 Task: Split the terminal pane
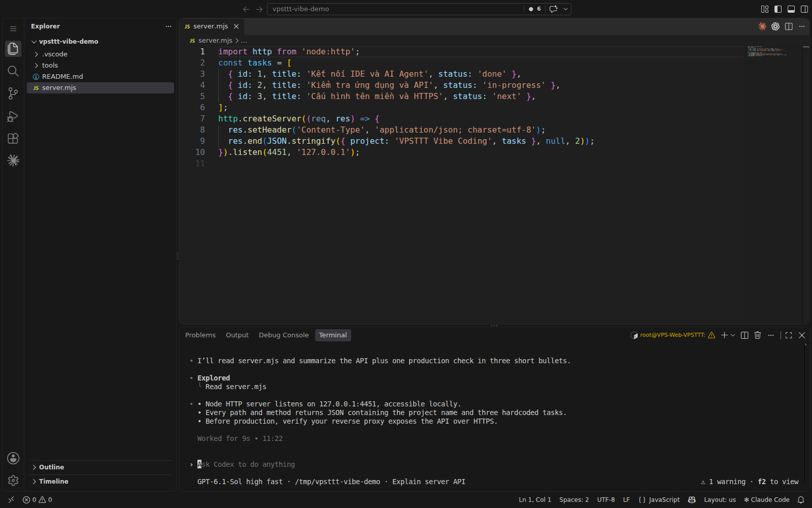[745, 335]
